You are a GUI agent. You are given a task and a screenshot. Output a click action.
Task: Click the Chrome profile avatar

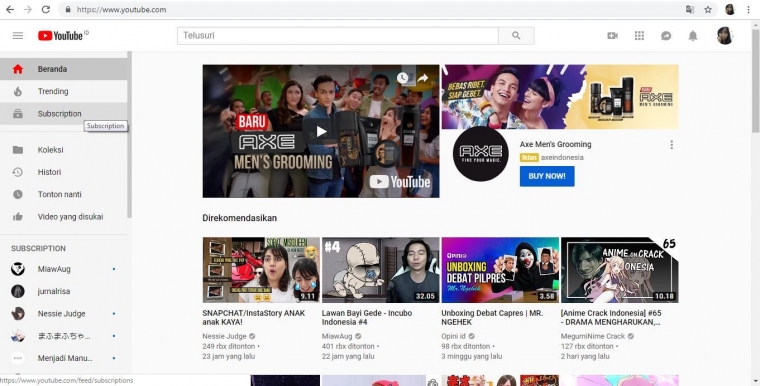(730, 9)
